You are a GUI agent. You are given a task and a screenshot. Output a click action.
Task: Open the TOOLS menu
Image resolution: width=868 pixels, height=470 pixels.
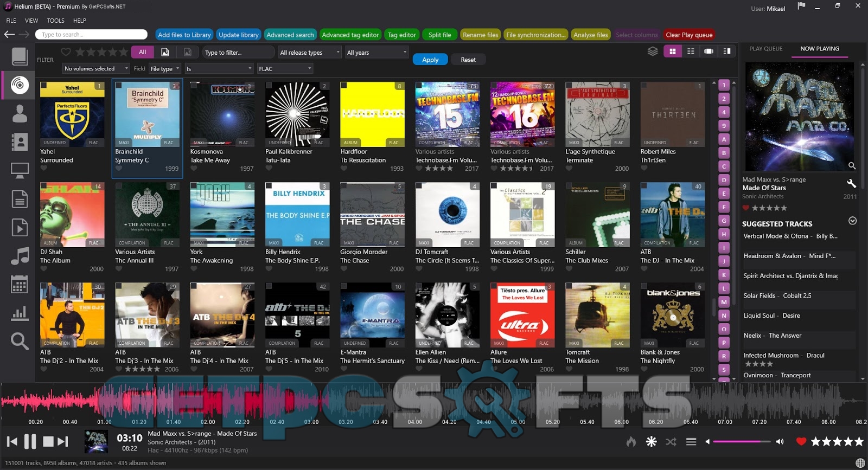(55, 21)
